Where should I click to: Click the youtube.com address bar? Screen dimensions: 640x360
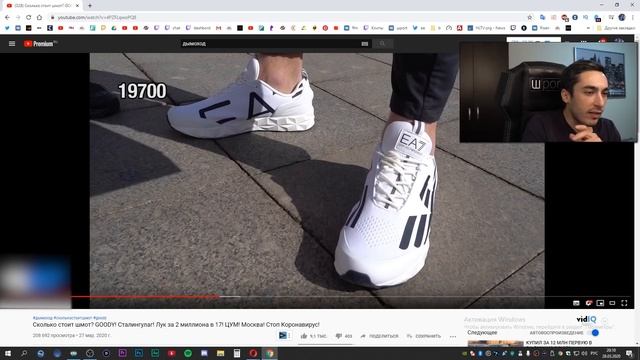pos(286,18)
